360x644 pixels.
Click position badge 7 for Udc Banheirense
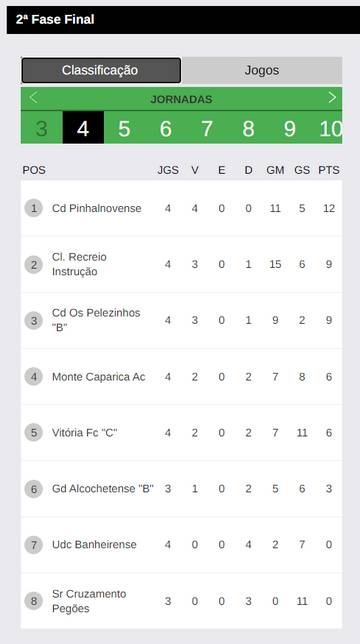pyautogui.click(x=34, y=545)
